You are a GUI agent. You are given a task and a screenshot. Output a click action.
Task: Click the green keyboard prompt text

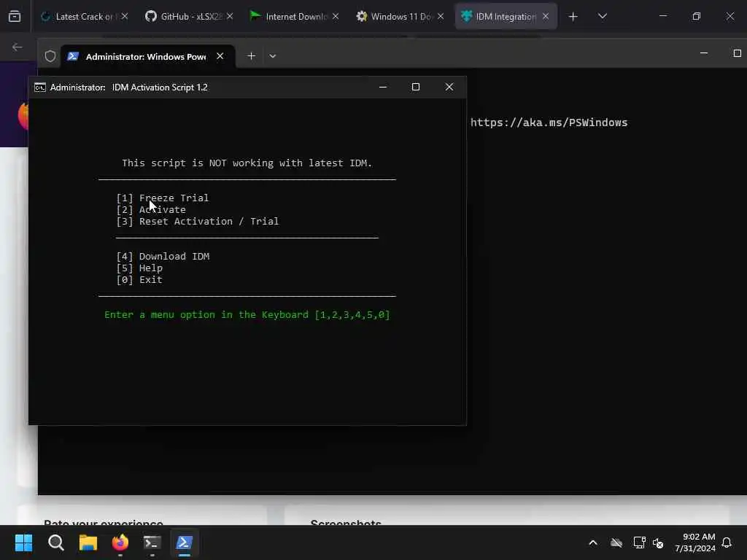(x=247, y=315)
